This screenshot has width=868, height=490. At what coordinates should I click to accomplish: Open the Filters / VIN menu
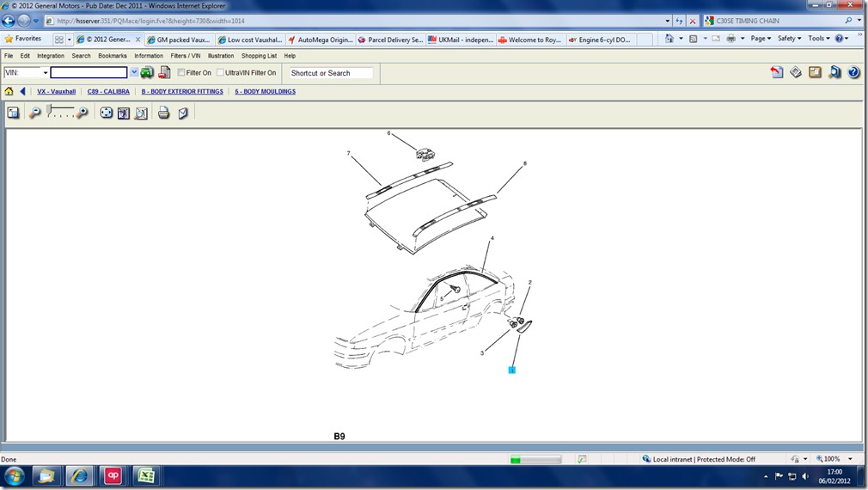click(x=185, y=56)
